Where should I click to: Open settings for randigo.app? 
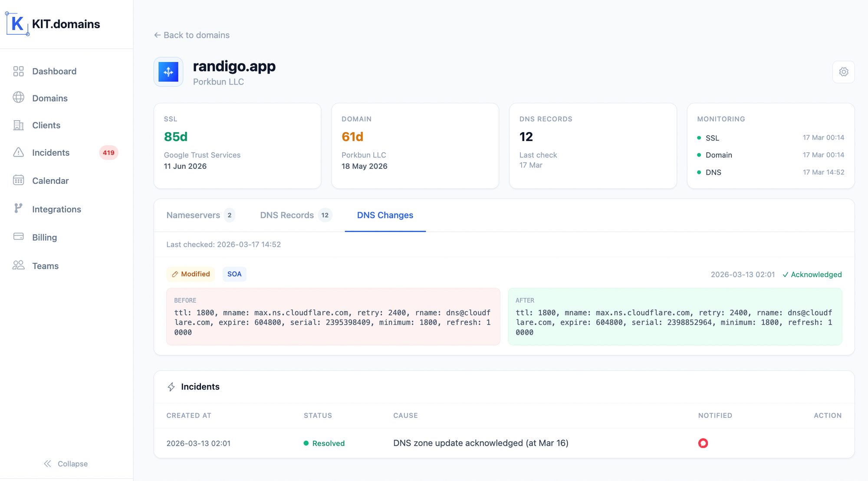(844, 72)
